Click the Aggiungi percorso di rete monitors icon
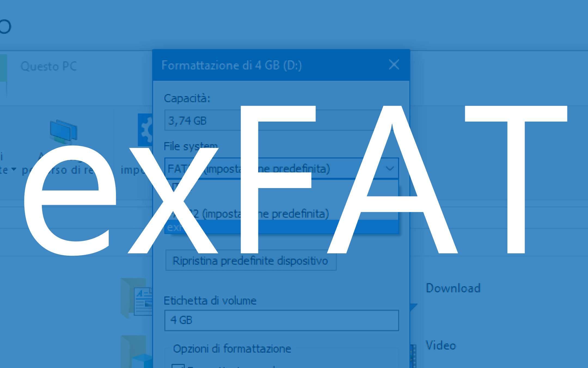 pos(64,132)
